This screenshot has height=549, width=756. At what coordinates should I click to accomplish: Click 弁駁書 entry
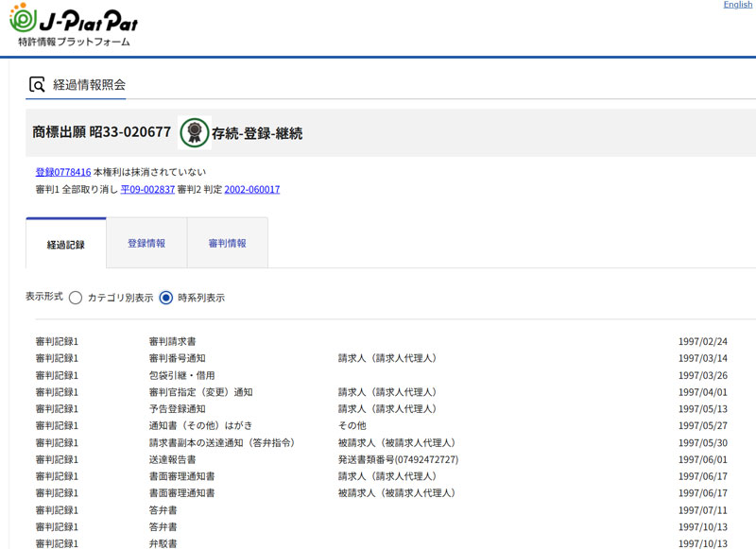pos(163,543)
